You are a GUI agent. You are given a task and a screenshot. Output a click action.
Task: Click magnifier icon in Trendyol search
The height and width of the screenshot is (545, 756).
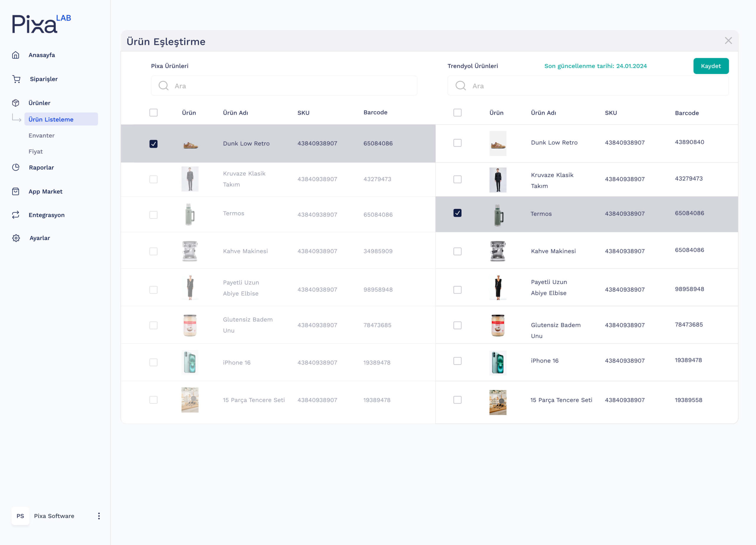pos(460,86)
